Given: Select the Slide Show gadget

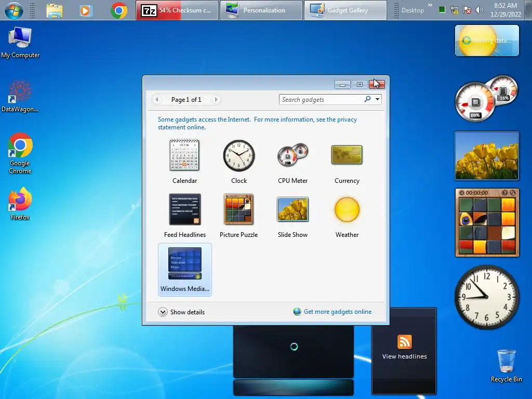Looking at the screenshot, I should pos(293,216).
